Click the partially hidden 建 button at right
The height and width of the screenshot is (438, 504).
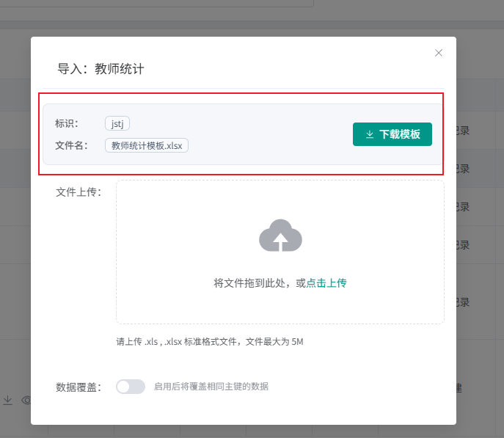click(x=459, y=388)
